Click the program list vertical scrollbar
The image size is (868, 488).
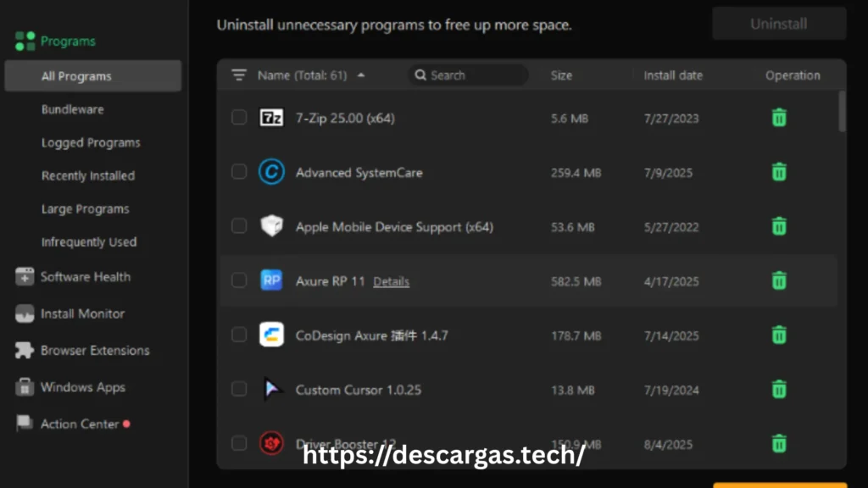pyautogui.click(x=842, y=111)
